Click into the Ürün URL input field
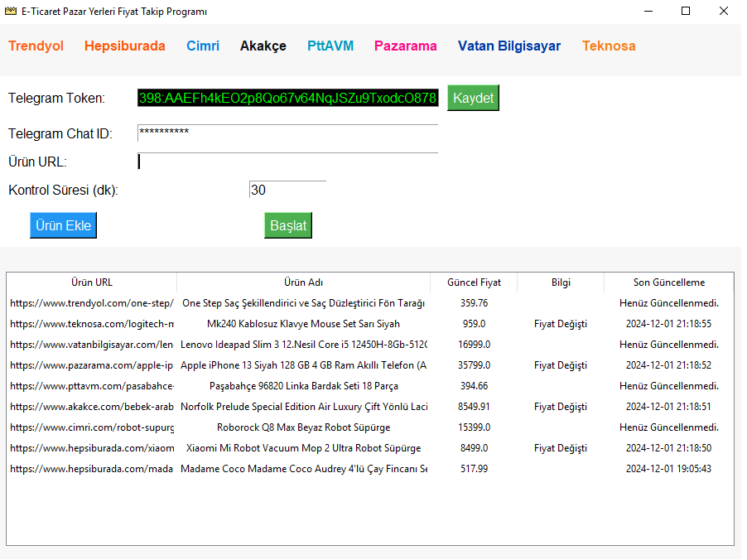Viewport: 747px width, 560px height. coord(287,162)
